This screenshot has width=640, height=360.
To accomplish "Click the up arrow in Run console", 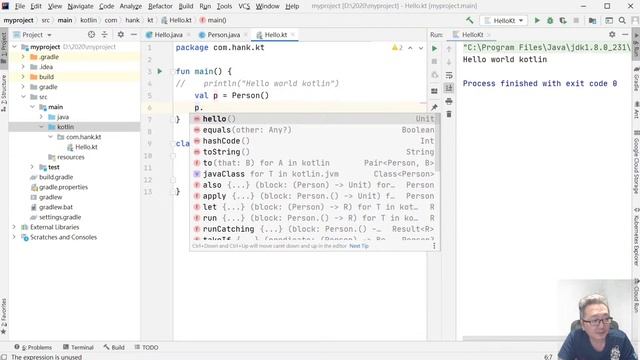I will (x=449, y=49).
